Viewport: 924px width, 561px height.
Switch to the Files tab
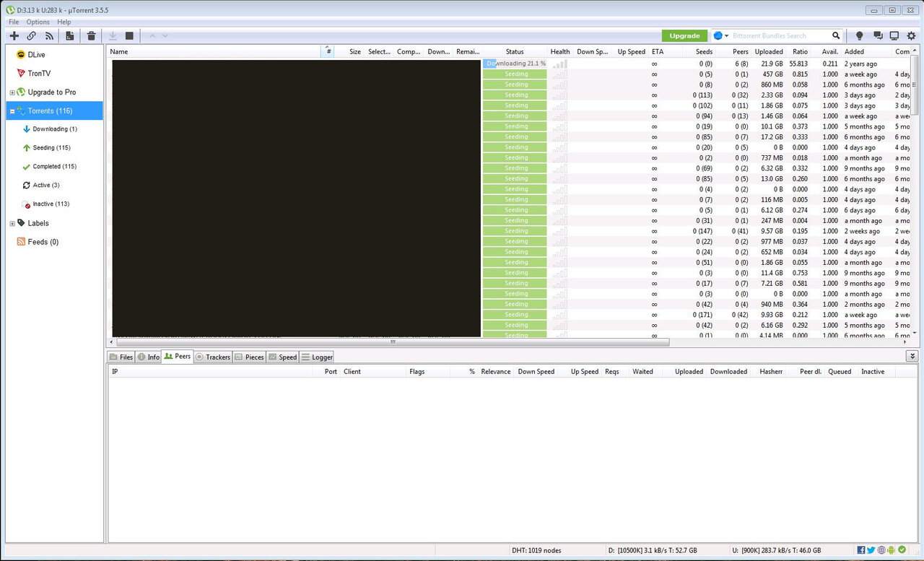pos(121,357)
